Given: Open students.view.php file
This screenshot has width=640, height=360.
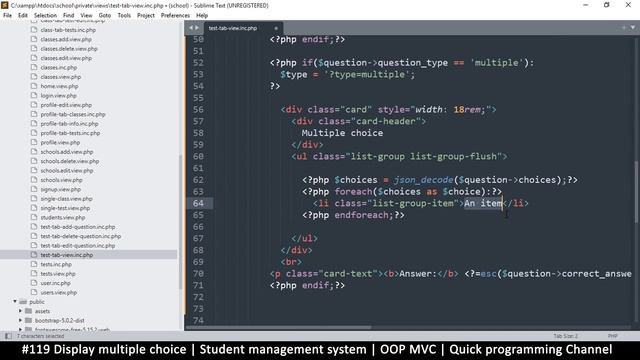Looking at the screenshot, I should (63, 218).
